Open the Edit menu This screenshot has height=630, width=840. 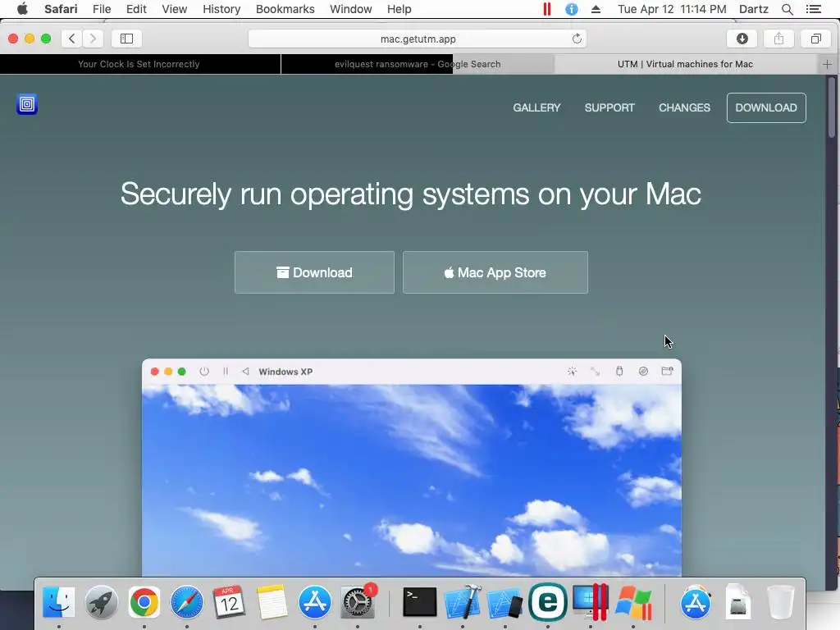tap(136, 9)
